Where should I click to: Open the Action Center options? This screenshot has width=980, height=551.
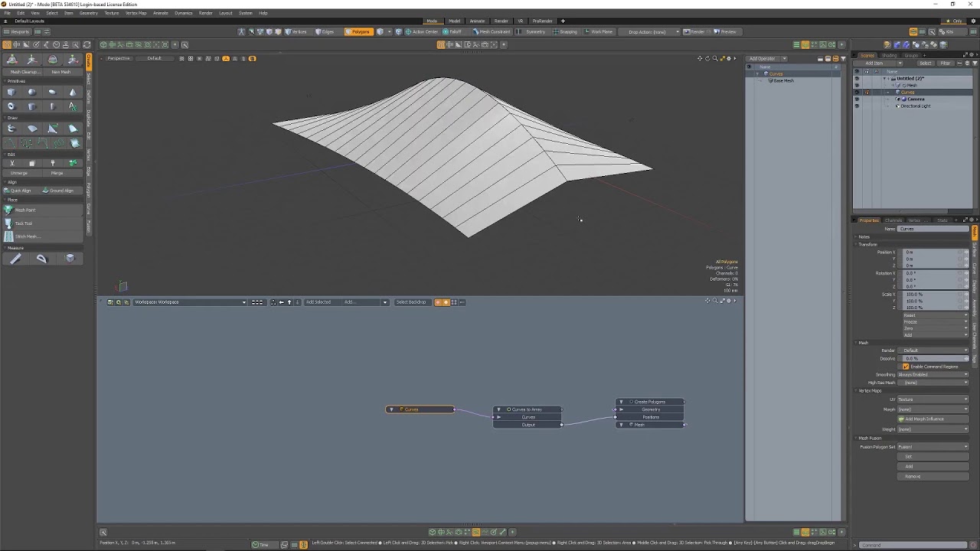click(x=422, y=31)
